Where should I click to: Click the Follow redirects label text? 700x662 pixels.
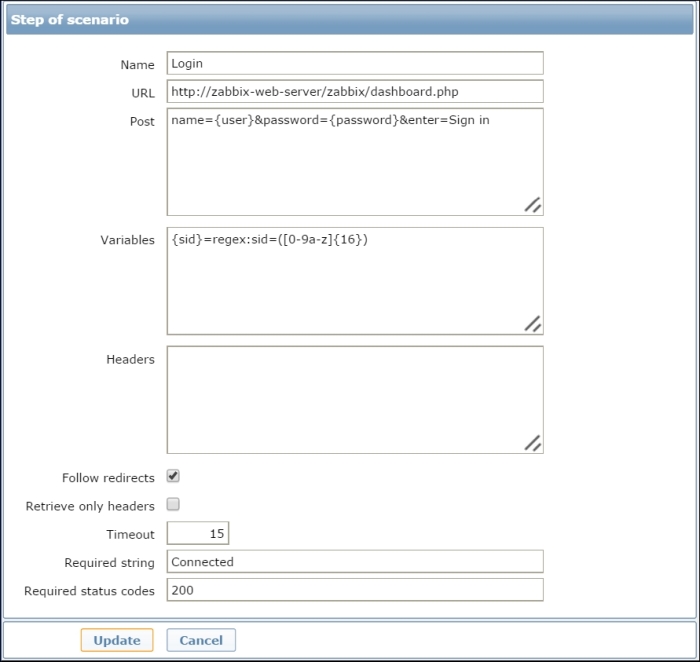[x=108, y=478]
